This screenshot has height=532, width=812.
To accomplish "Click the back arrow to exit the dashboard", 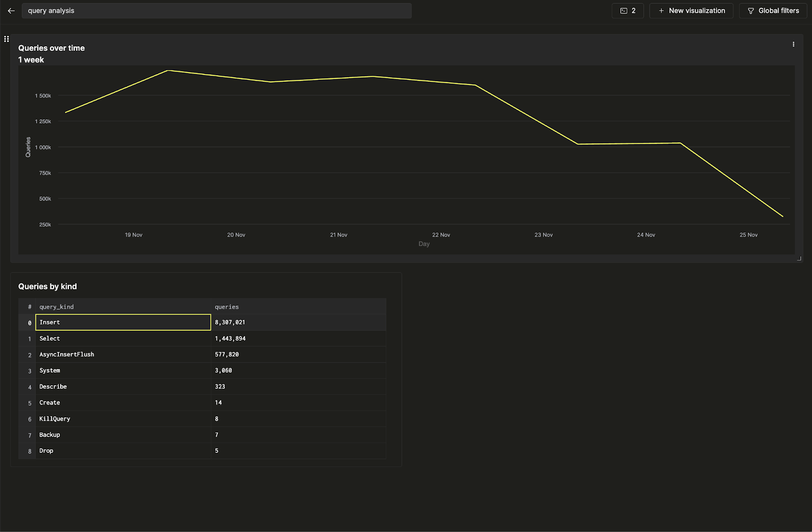I will click(11, 11).
